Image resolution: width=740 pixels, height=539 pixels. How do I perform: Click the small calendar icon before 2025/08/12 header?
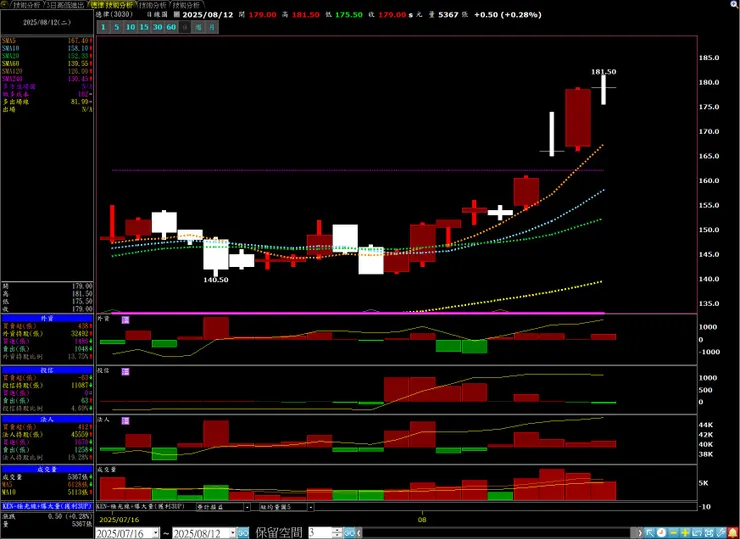click(177, 15)
